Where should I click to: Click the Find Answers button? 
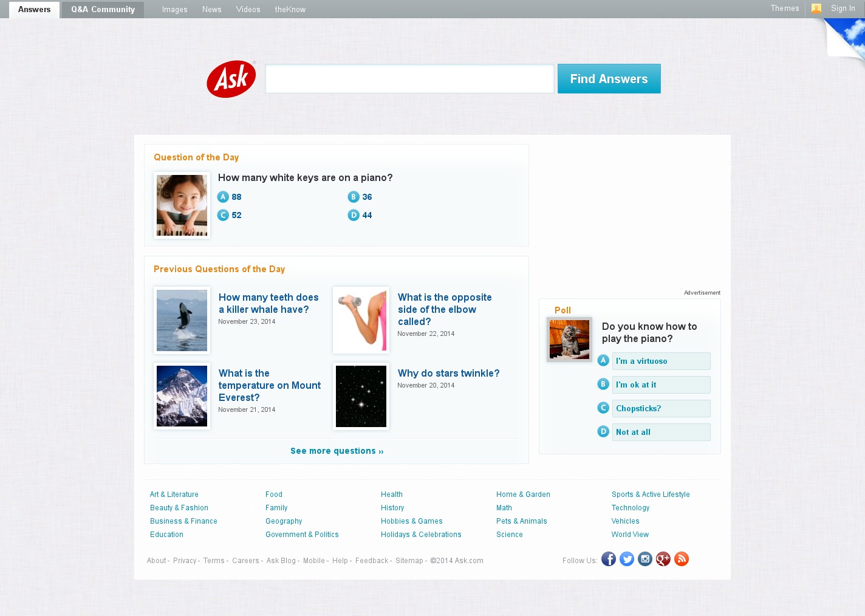609,79
